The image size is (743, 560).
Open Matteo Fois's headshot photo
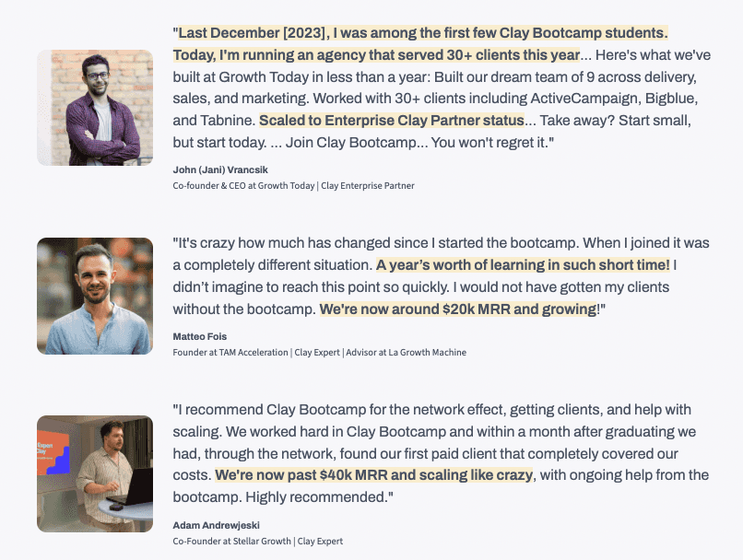95,296
